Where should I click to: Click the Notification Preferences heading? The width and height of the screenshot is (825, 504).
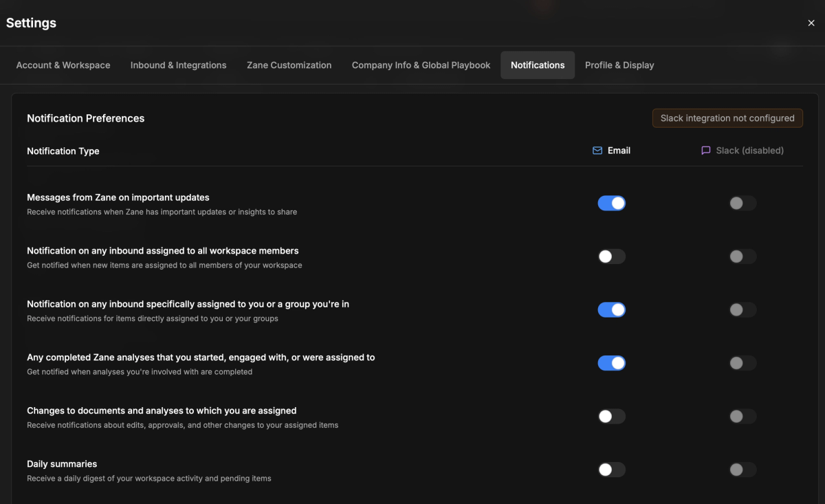pos(86,118)
